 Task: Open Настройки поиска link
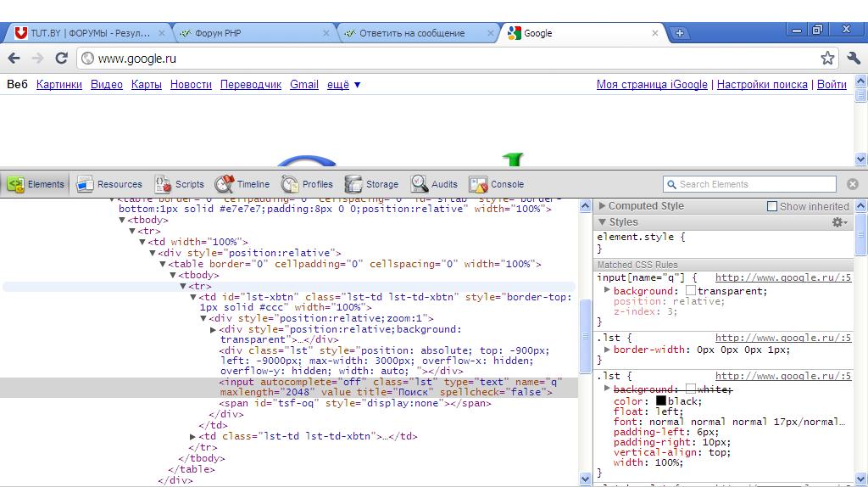(762, 85)
